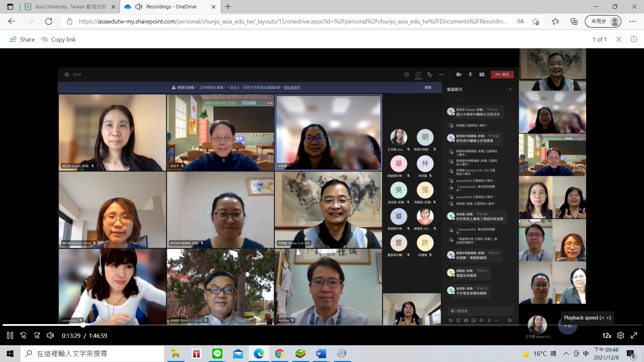Click the 0:13:29 elapsed time
This screenshot has width=644, height=362.
pos(71,336)
